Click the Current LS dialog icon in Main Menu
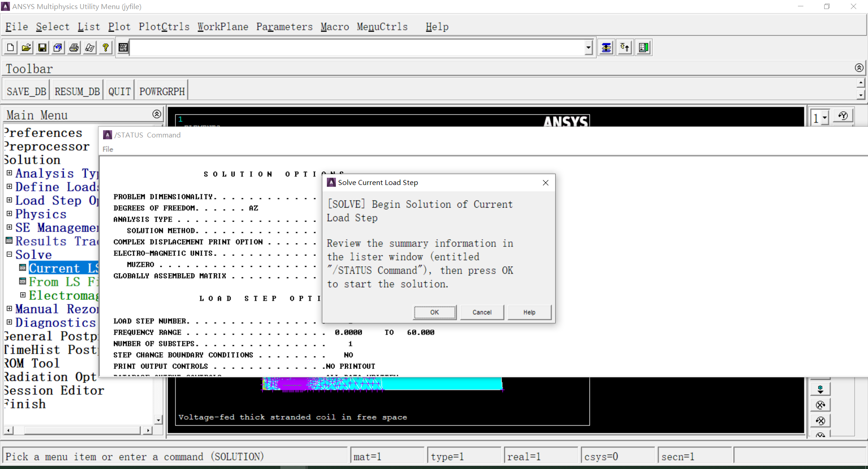 point(23,268)
